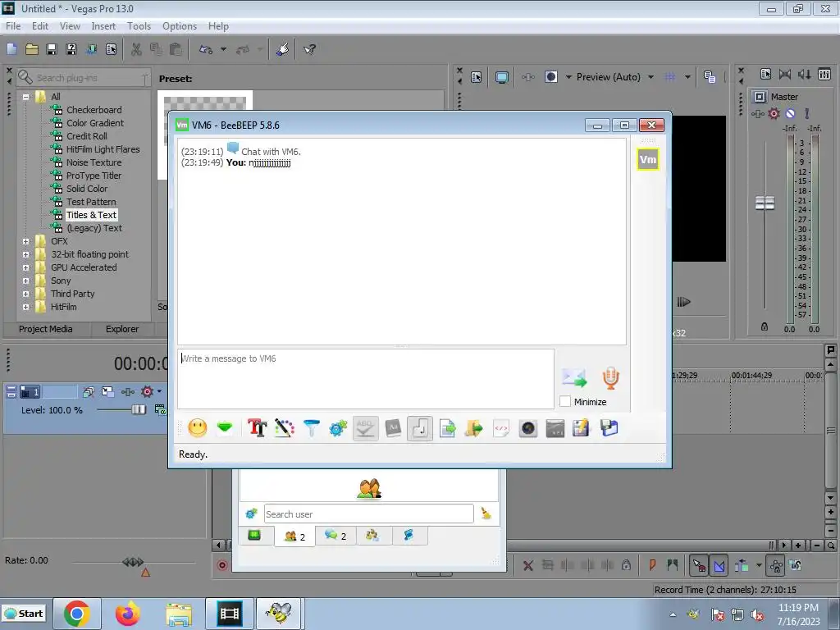Open the Undo history dropdown arrow
Viewport: 840px width, 630px height.
(223, 49)
